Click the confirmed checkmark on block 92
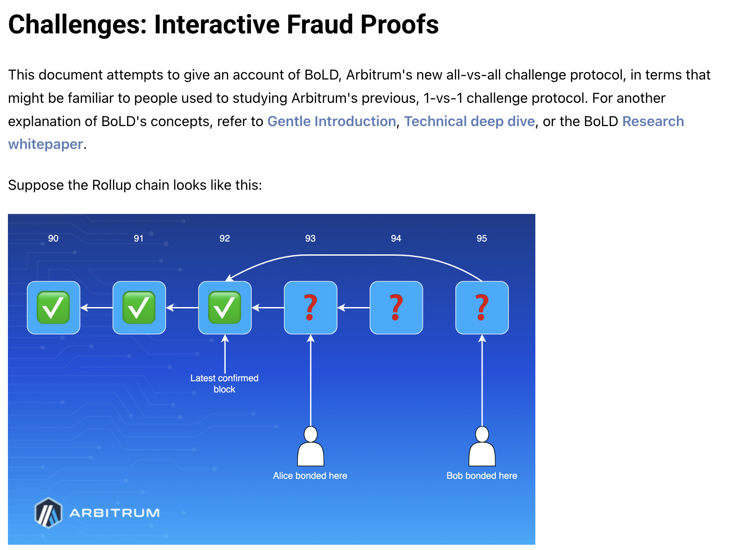This screenshot has width=756, height=550. click(x=225, y=308)
